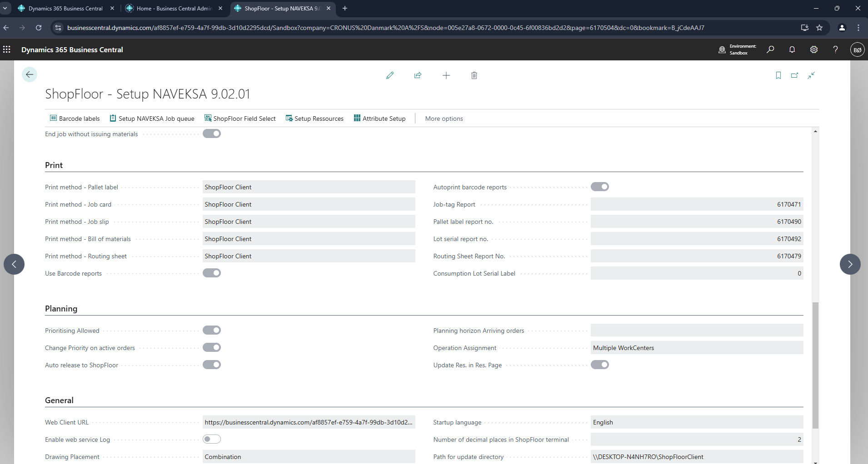Screen dimensions: 868x464
Task: Open Drawing Placement Combination field
Action: pyautogui.click(x=309, y=457)
